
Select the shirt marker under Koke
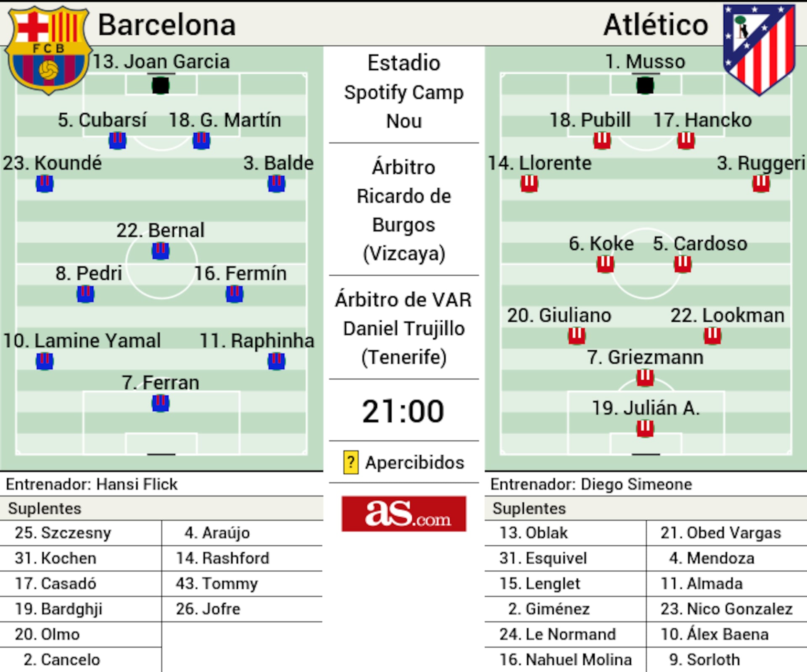pyautogui.click(x=605, y=264)
